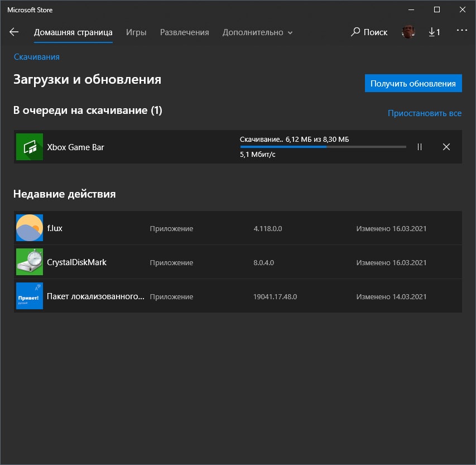This screenshot has width=476, height=465.
Task: Open the search magnifier icon
Action: click(x=355, y=32)
